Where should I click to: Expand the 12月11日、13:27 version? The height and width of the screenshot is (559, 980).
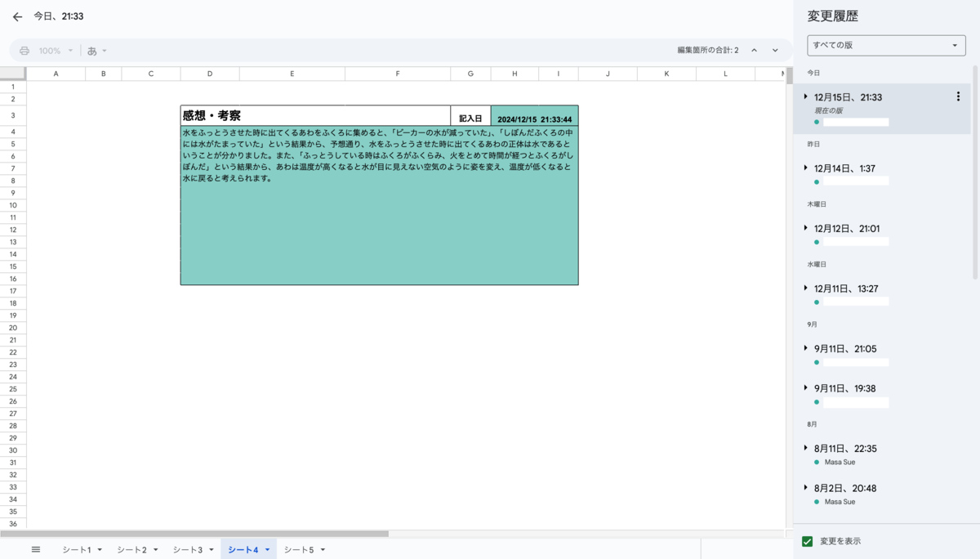click(805, 288)
